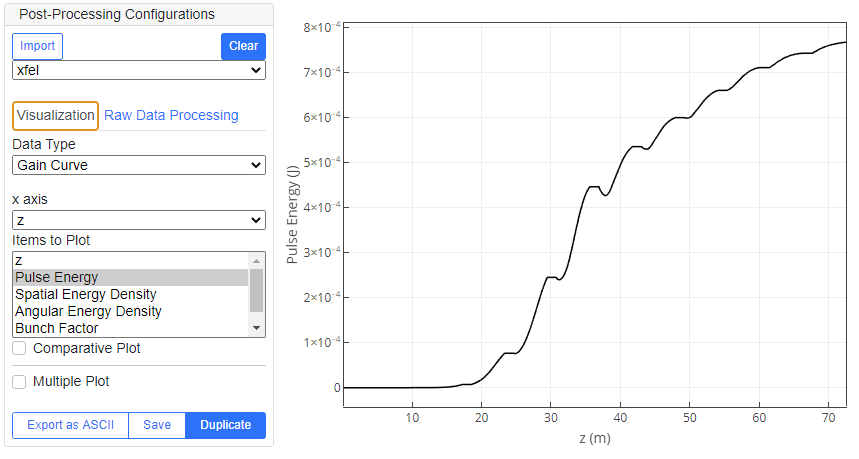Enable the Comparative Plot checkbox
The width and height of the screenshot is (859, 459).
(19, 349)
